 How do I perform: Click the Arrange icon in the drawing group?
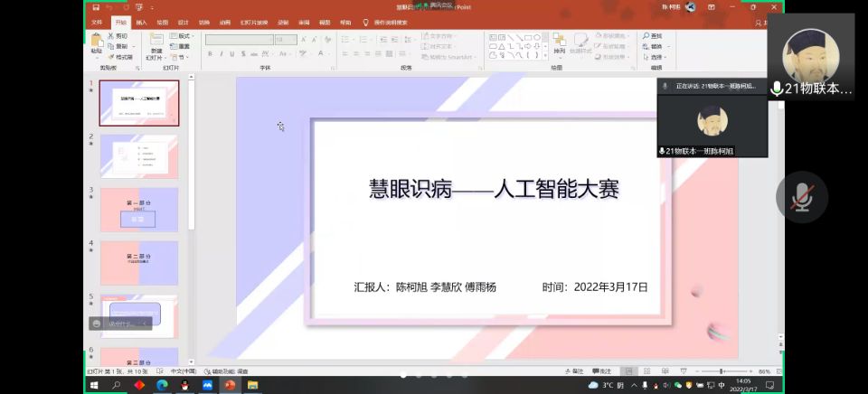pos(559,42)
